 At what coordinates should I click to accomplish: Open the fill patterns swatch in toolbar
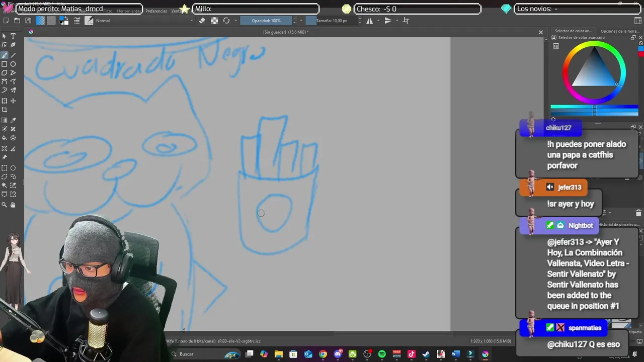[x=51, y=21]
